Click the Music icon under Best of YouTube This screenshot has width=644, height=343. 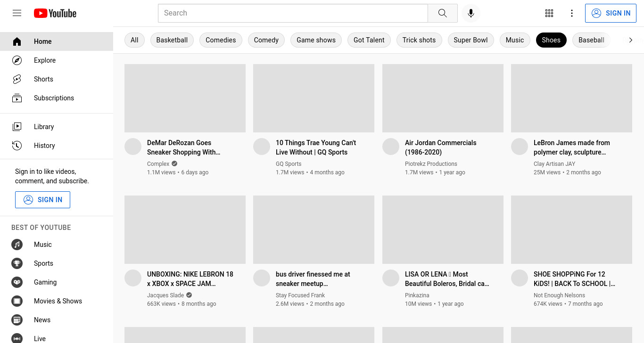(x=17, y=245)
